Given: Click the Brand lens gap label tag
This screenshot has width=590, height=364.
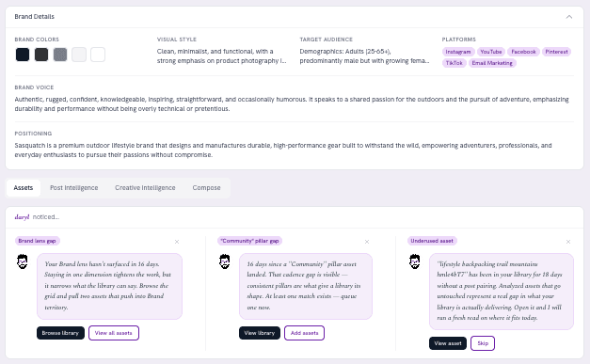Looking at the screenshot, I should pyautogui.click(x=38, y=241).
